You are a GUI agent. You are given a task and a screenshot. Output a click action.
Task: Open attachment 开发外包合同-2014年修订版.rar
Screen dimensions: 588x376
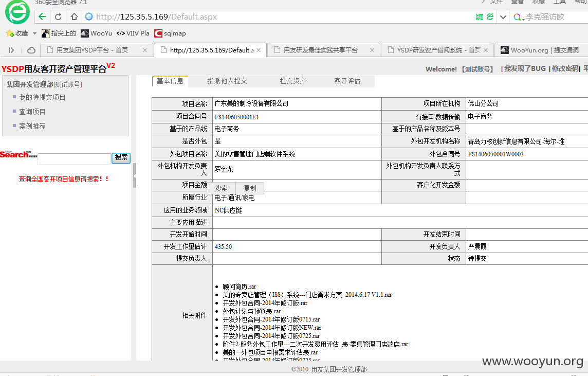265,303
